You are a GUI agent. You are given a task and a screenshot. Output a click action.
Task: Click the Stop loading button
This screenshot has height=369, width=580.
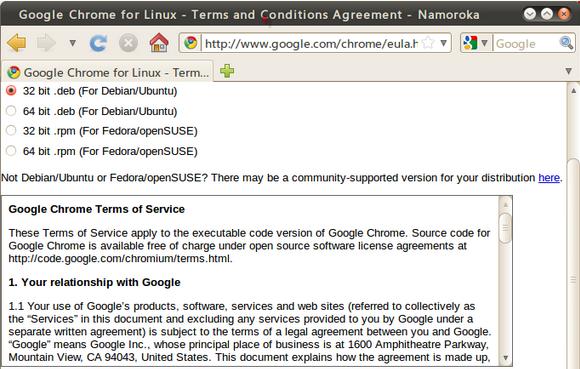click(128, 43)
